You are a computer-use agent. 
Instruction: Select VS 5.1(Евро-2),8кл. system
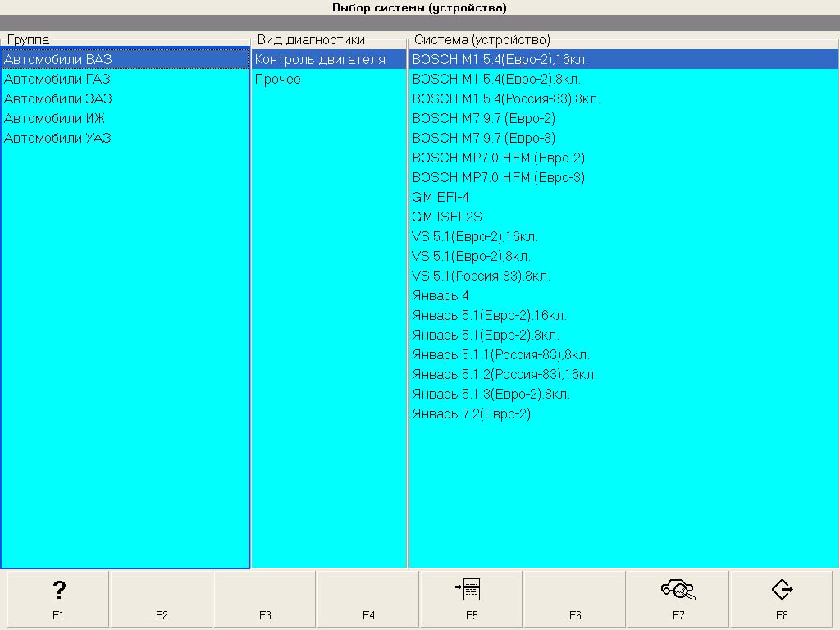(x=624, y=256)
